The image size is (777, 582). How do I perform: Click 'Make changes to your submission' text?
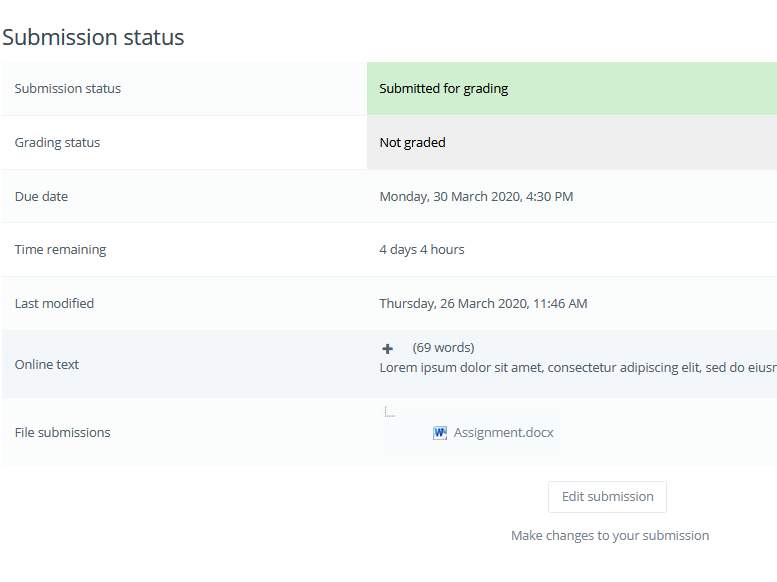tap(610, 536)
